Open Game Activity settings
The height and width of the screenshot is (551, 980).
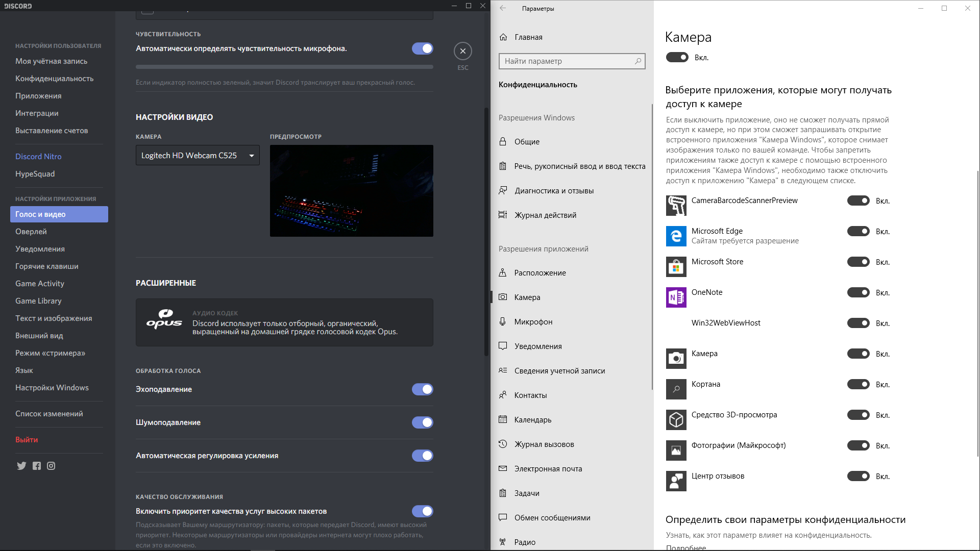point(59,284)
